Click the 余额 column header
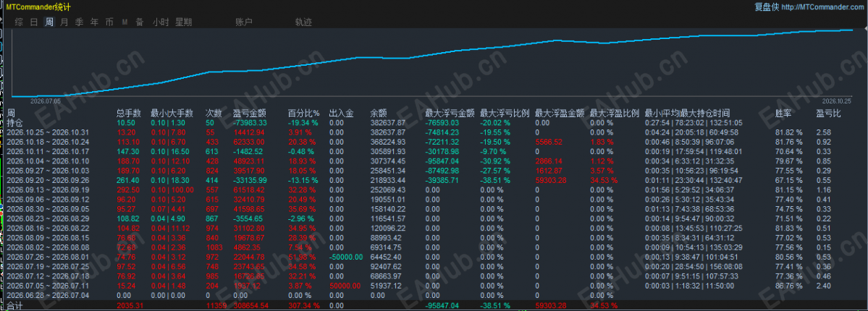Image resolution: width=868 pixels, height=311 pixels. tap(379, 113)
